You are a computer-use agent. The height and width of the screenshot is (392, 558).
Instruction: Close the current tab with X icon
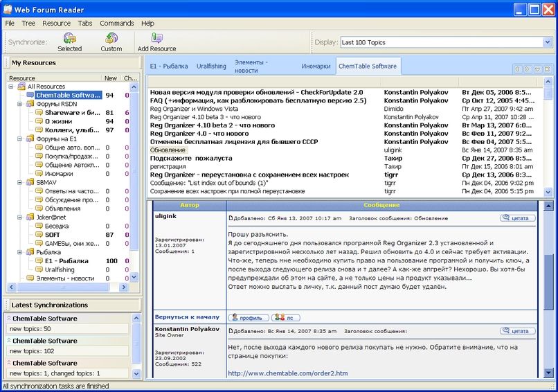pos(547,69)
